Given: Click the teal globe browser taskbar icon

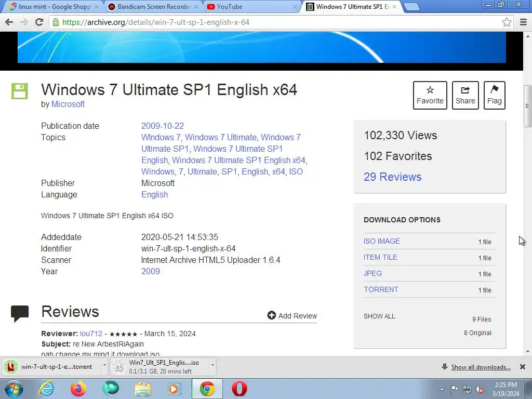Looking at the screenshot, I should pyautogui.click(x=111, y=389).
